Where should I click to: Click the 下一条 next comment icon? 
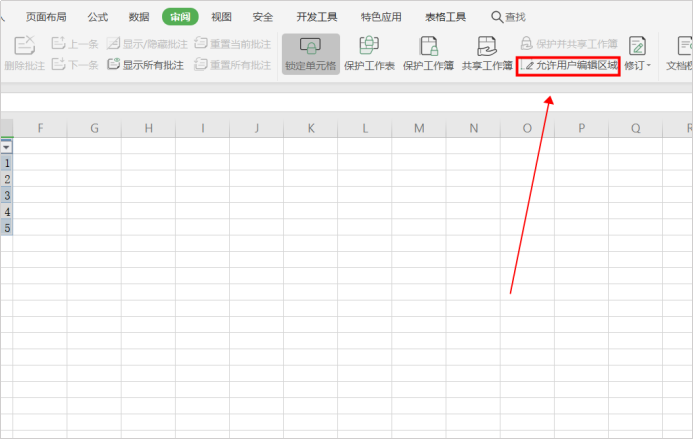[x=58, y=65]
